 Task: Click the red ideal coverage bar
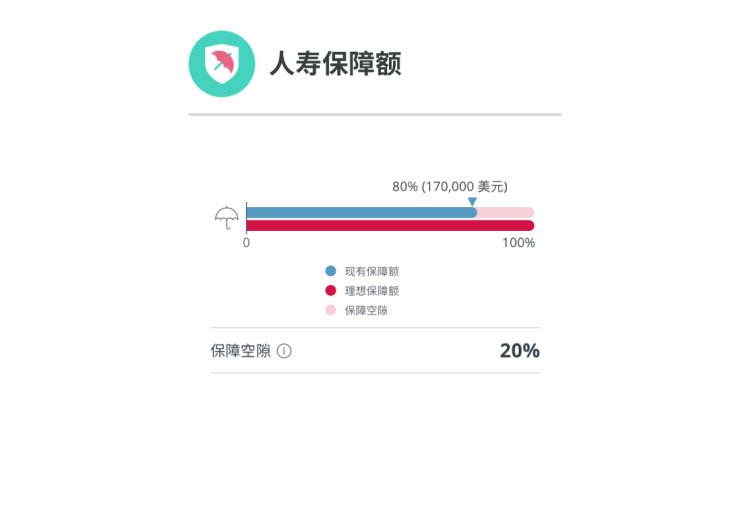[x=390, y=226]
